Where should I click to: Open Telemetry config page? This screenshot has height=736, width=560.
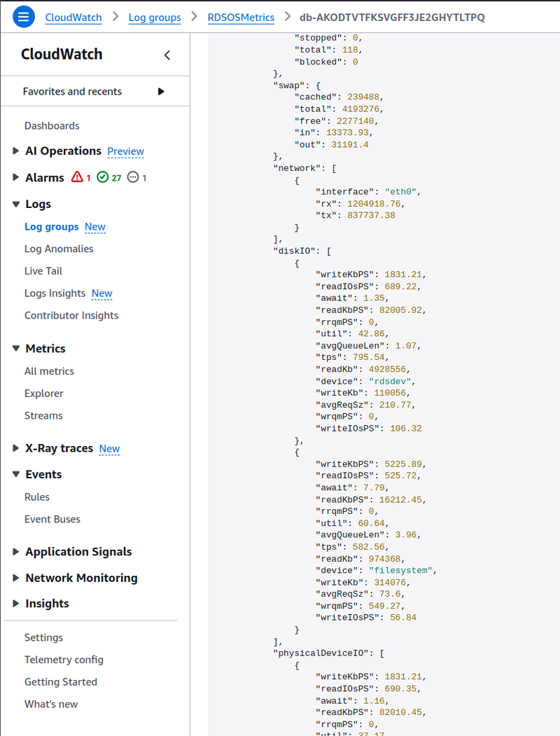(64, 660)
